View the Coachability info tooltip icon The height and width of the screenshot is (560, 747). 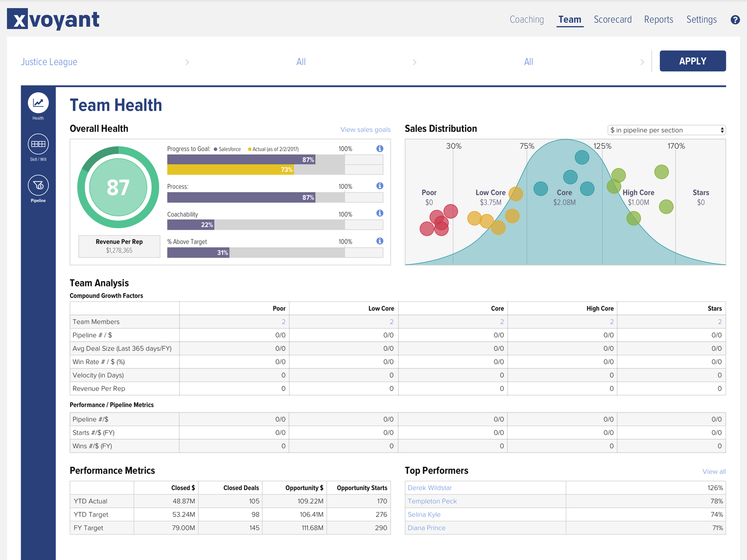point(380,213)
